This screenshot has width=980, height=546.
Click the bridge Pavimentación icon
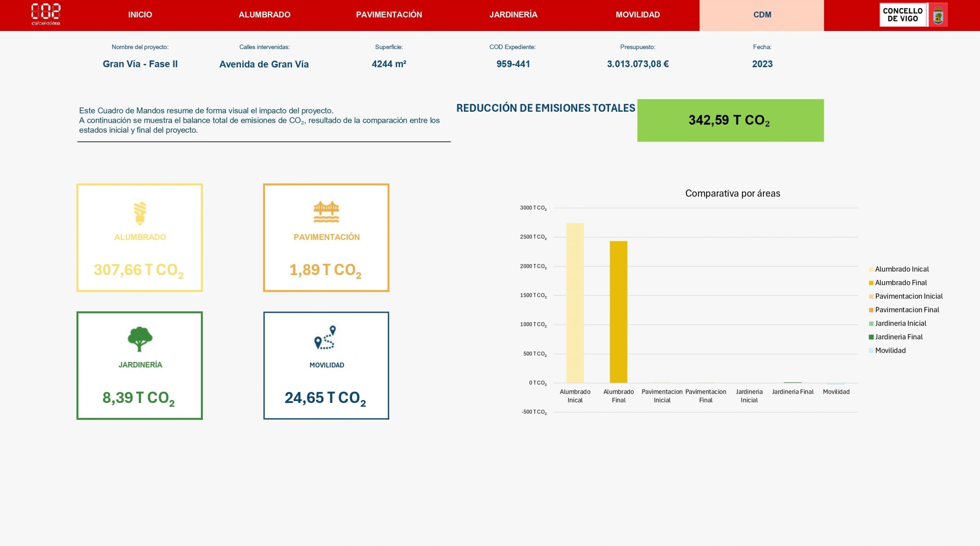click(326, 212)
